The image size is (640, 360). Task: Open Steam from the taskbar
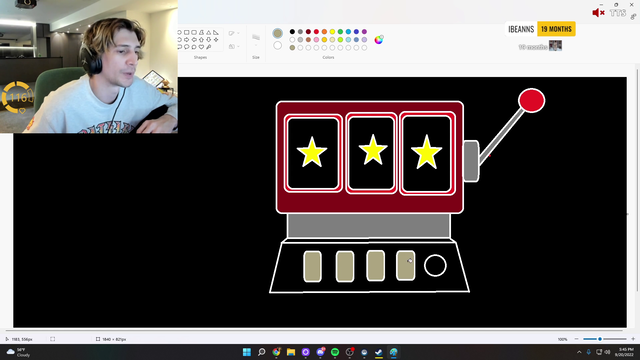click(379, 352)
